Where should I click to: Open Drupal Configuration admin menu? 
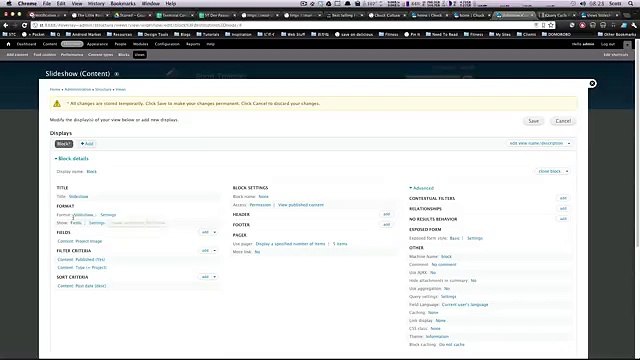167,44
